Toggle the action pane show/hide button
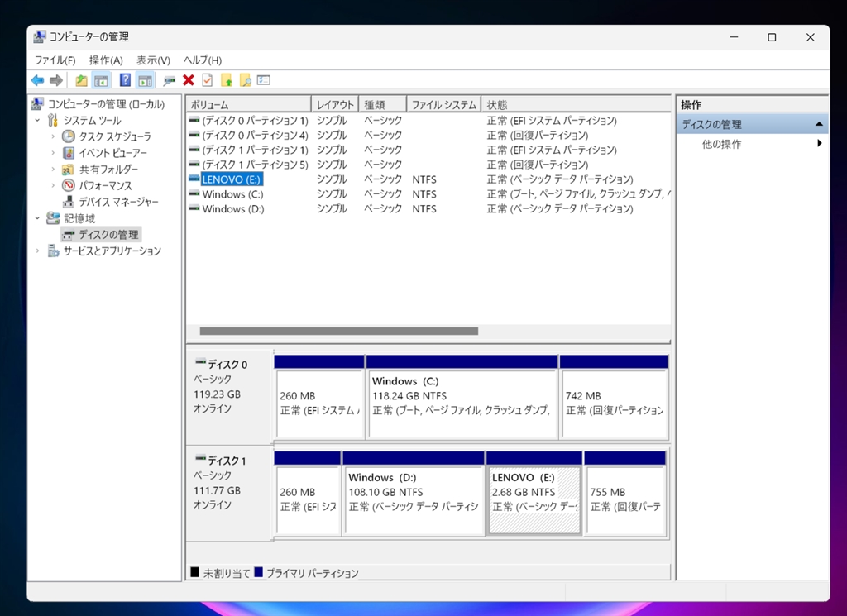This screenshot has width=847, height=616. pyautogui.click(x=146, y=80)
